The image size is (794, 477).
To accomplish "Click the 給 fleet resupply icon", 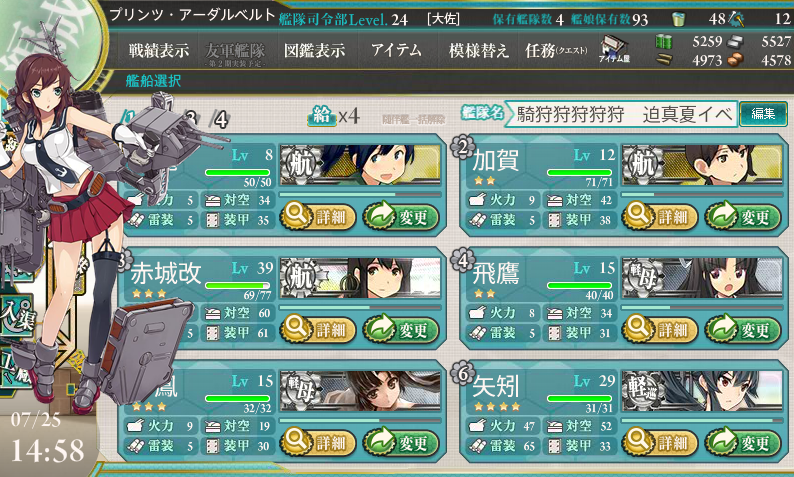I will (322, 115).
